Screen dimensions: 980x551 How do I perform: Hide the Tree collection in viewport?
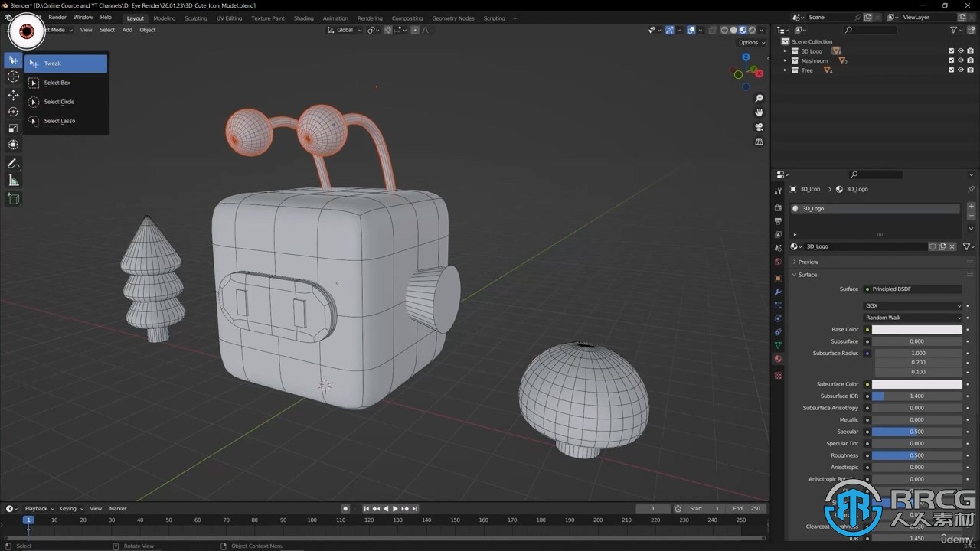pyautogui.click(x=961, y=70)
